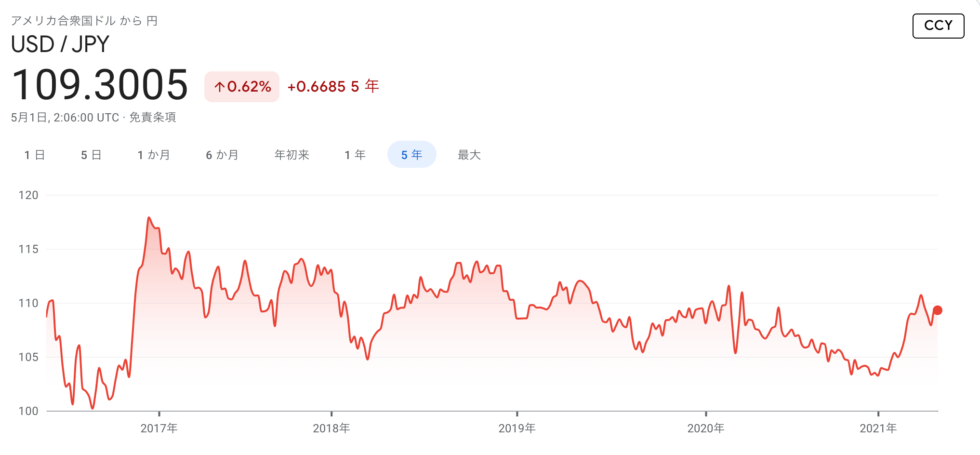The height and width of the screenshot is (455, 980).
Task: Click the USD / JPY heading
Action: (60, 44)
